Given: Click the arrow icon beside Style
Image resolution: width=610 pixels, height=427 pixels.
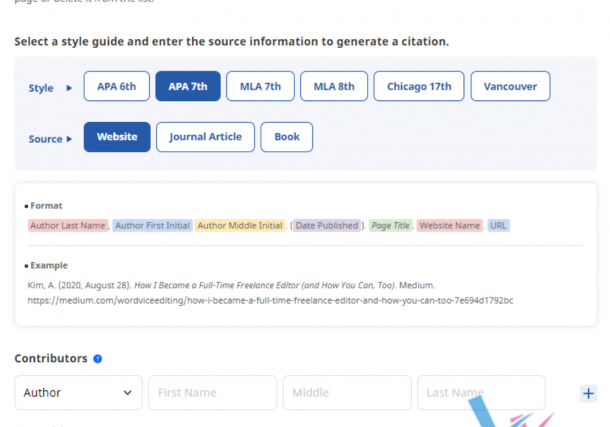Looking at the screenshot, I should point(69,88).
